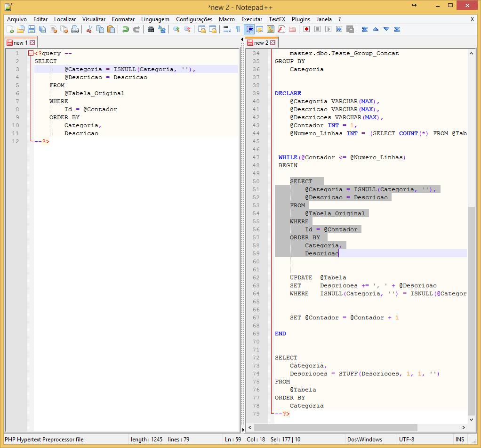Viewport: 481px width, 448px height.
Task: Open the Visualizar menu
Action: point(94,19)
